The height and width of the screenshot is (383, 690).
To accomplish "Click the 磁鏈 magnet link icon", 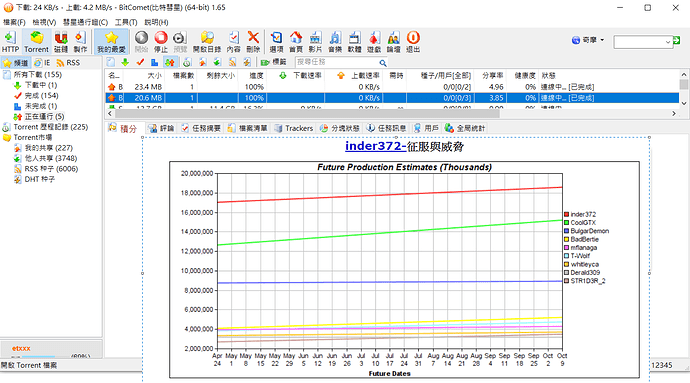I will [61, 42].
